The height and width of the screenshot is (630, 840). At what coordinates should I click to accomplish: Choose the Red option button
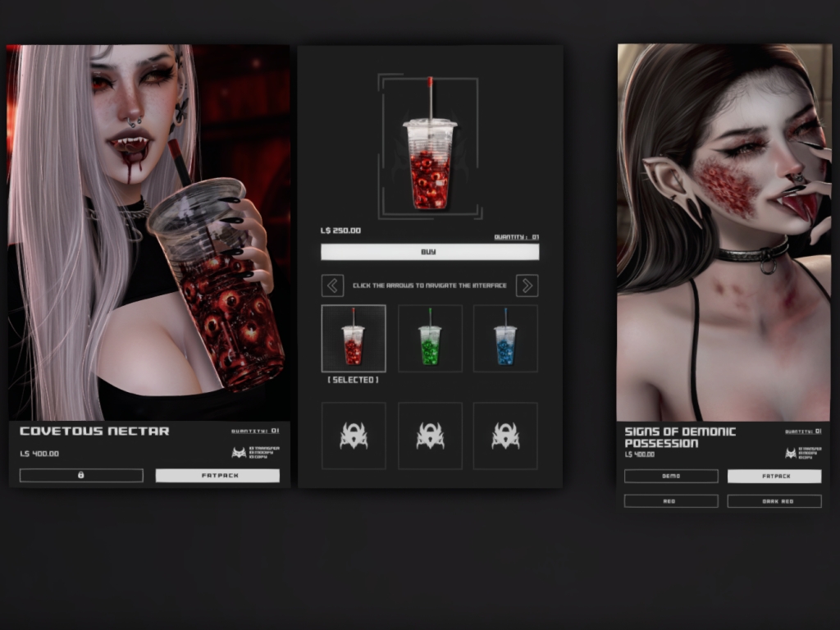click(671, 500)
